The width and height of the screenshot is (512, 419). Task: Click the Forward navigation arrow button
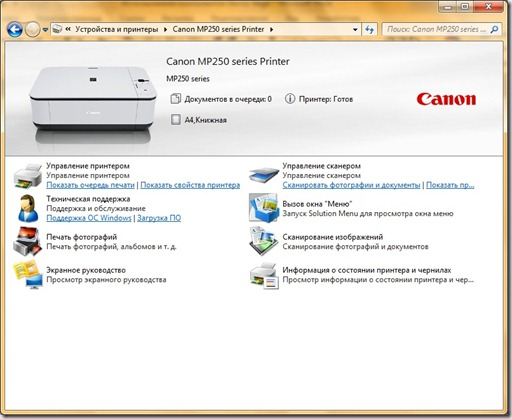[32, 30]
